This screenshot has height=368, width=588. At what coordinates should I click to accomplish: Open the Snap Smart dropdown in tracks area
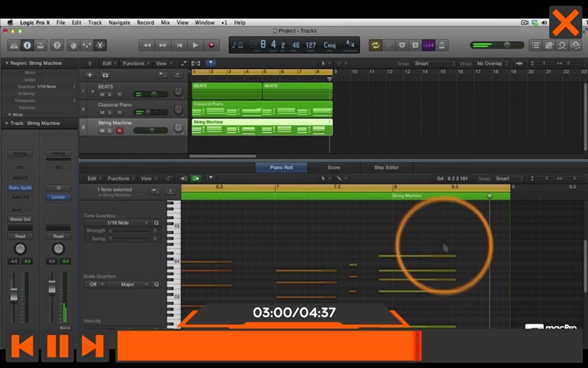point(434,63)
